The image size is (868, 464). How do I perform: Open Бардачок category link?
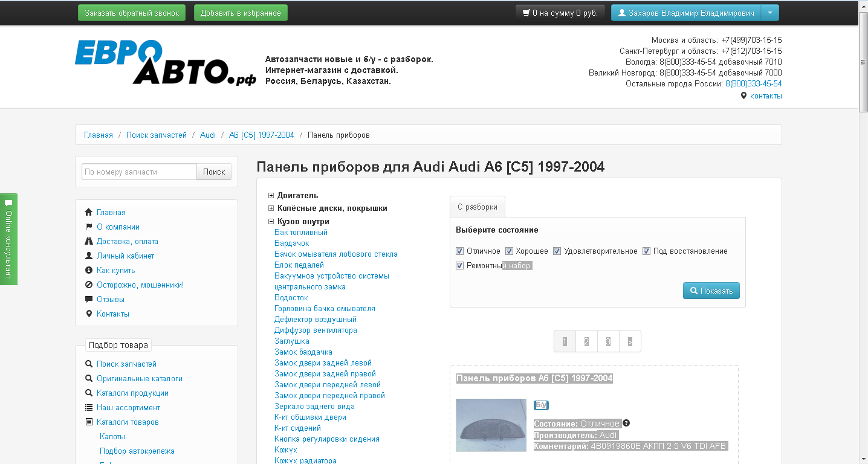pos(292,243)
